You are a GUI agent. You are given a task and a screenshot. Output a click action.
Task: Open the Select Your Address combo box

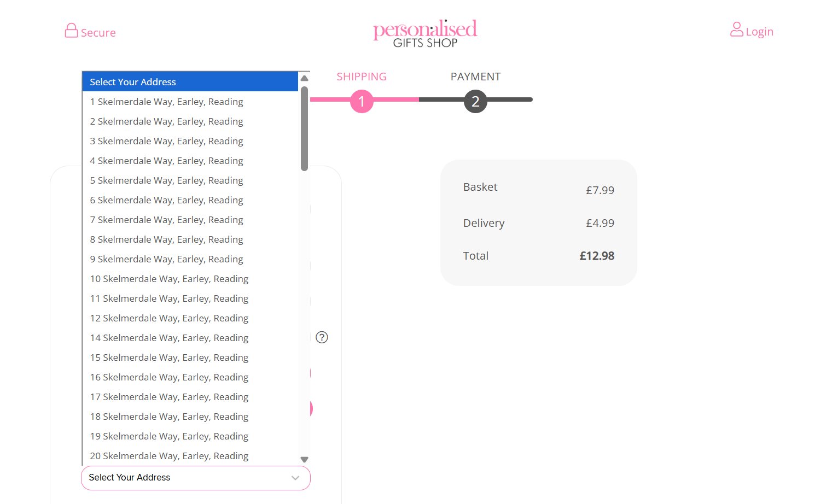click(x=195, y=478)
